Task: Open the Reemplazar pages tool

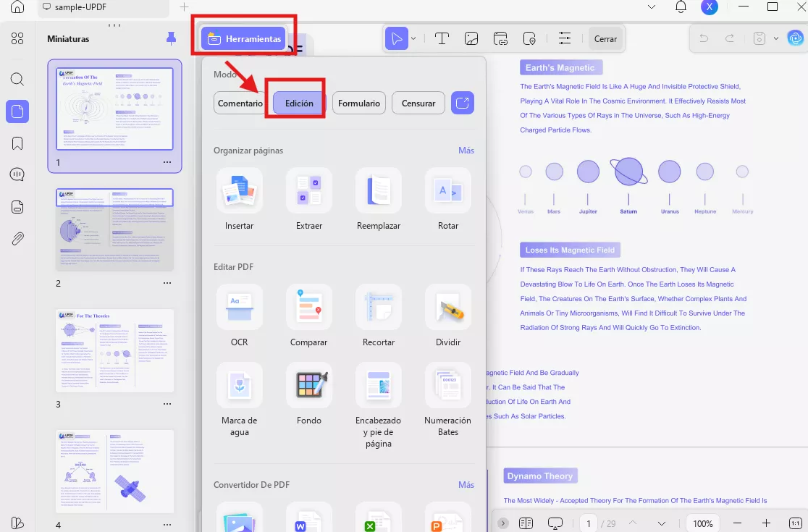Action: 378,190
